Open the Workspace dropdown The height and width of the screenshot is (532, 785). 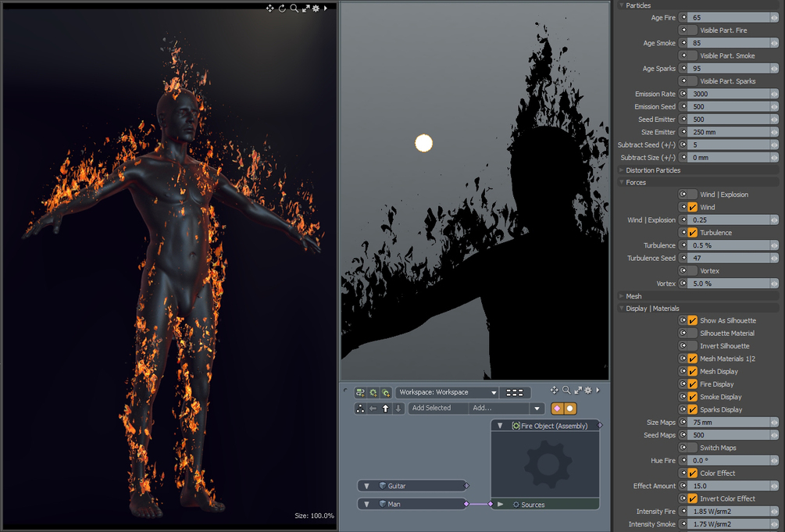447,392
